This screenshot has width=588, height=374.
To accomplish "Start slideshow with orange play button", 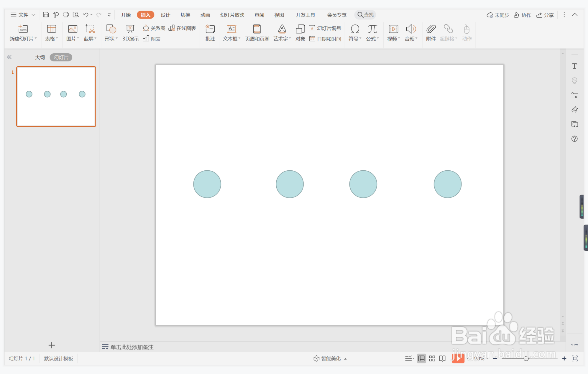I will click(x=458, y=358).
